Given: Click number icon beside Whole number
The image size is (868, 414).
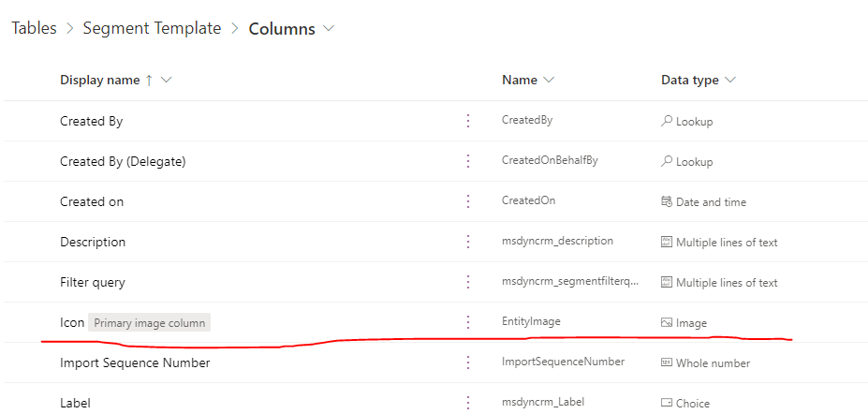Looking at the screenshot, I should [x=667, y=362].
